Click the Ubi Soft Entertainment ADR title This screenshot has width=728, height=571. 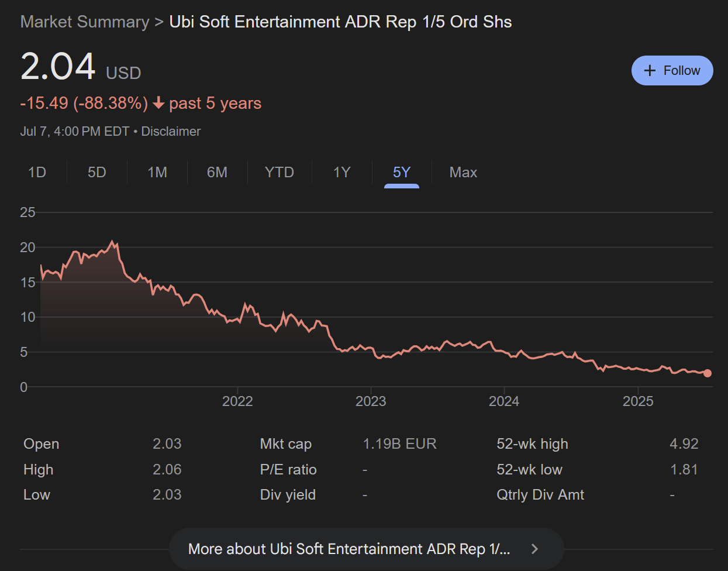(x=341, y=22)
